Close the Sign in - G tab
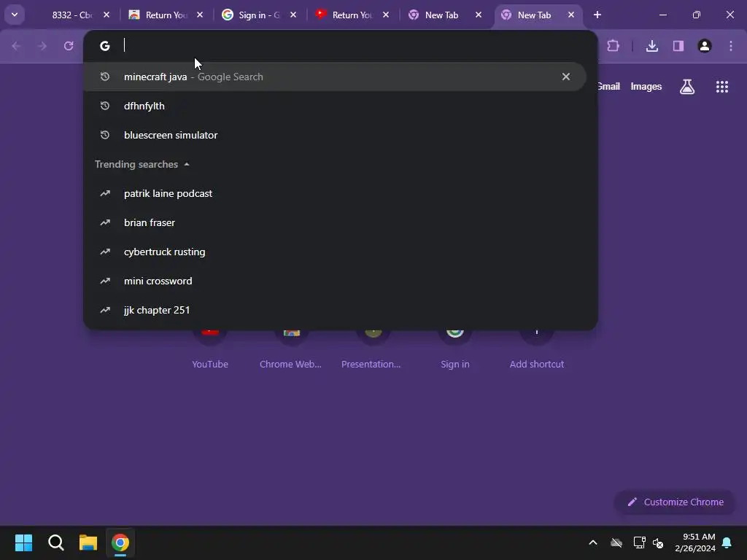The height and width of the screenshot is (560, 747). click(293, 15)
